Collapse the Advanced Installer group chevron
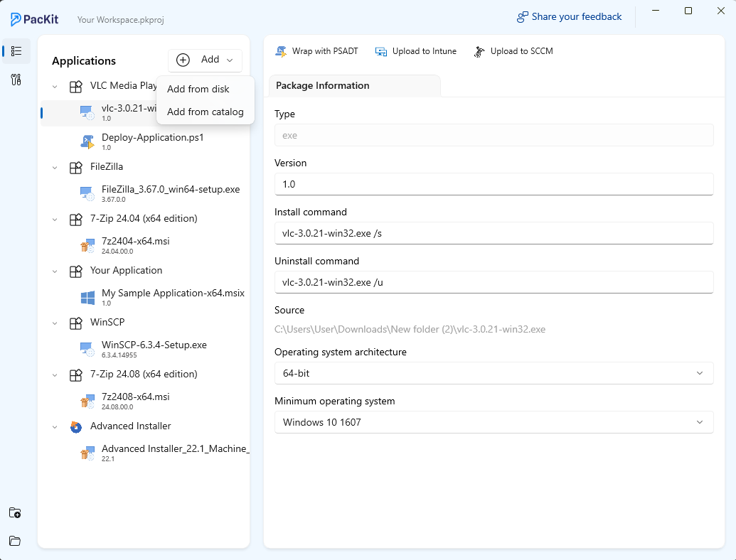The image size is (736, 560). (x=55, y=427)
